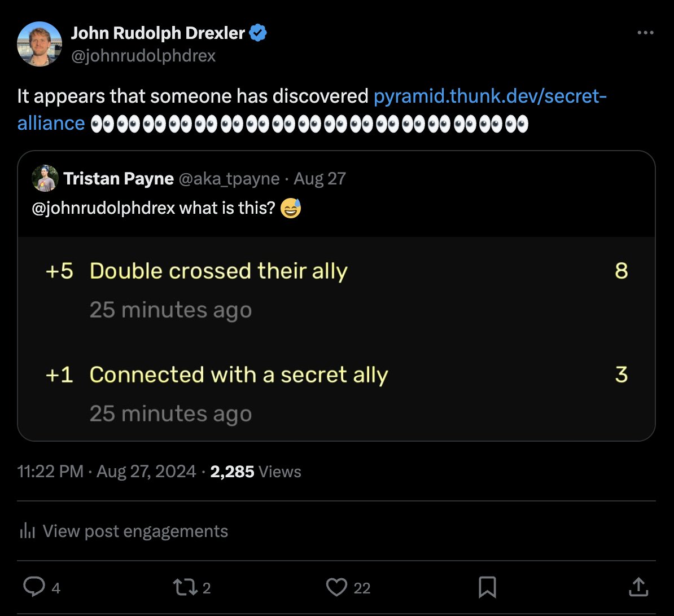
Task: Click the 2,285 Views count
Action: point(232,471)
